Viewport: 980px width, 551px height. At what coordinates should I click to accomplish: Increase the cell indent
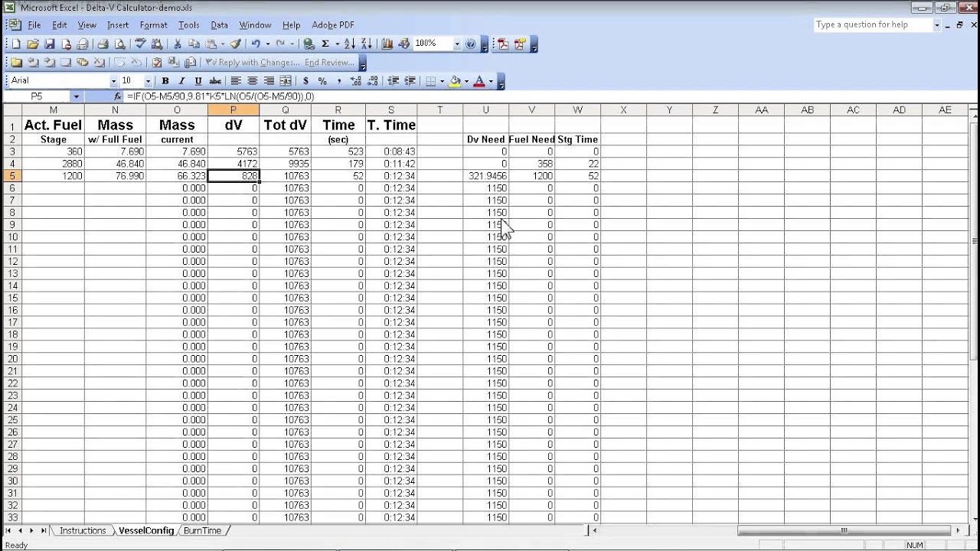click(x=410, y=81)
